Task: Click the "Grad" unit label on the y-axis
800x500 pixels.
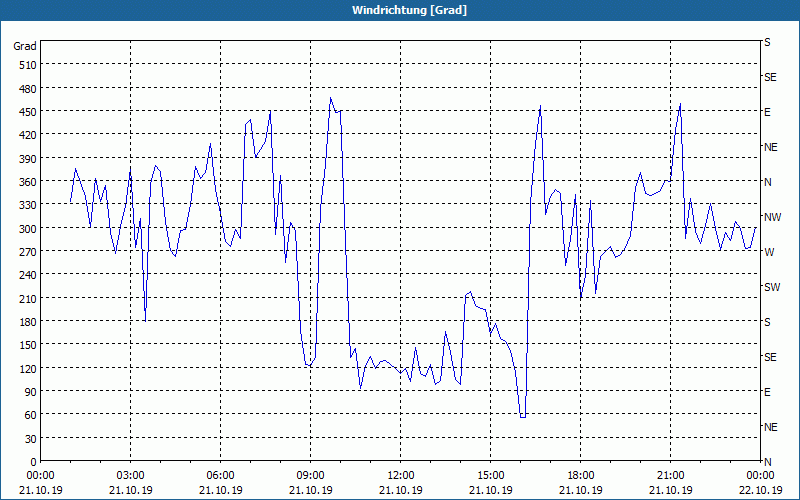Action: [x=24, y=46]
